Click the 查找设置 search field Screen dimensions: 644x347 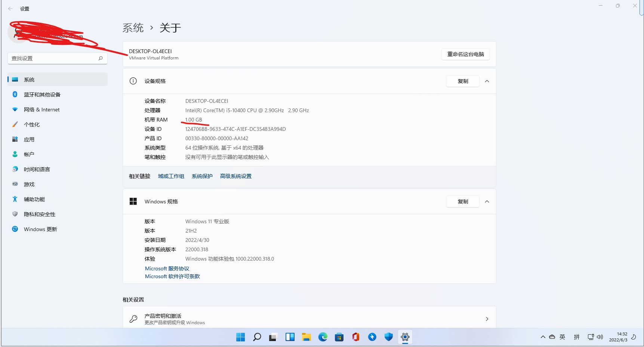pos(58,58)
